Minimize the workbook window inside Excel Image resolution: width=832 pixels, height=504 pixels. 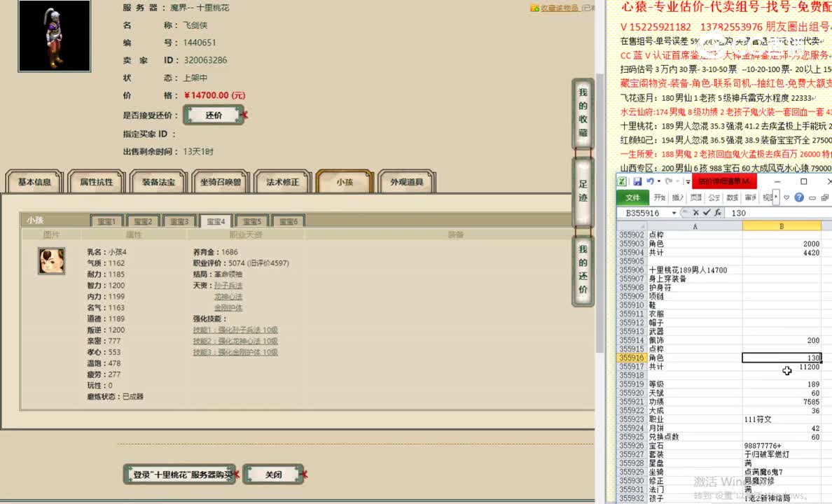click(x=812, y=197)
